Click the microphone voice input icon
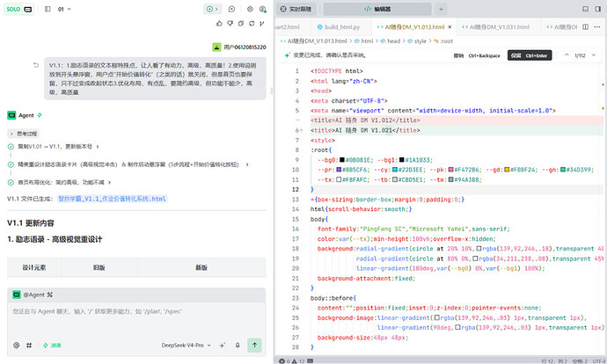Screen dimensions: 607x364 click(238, 345)
